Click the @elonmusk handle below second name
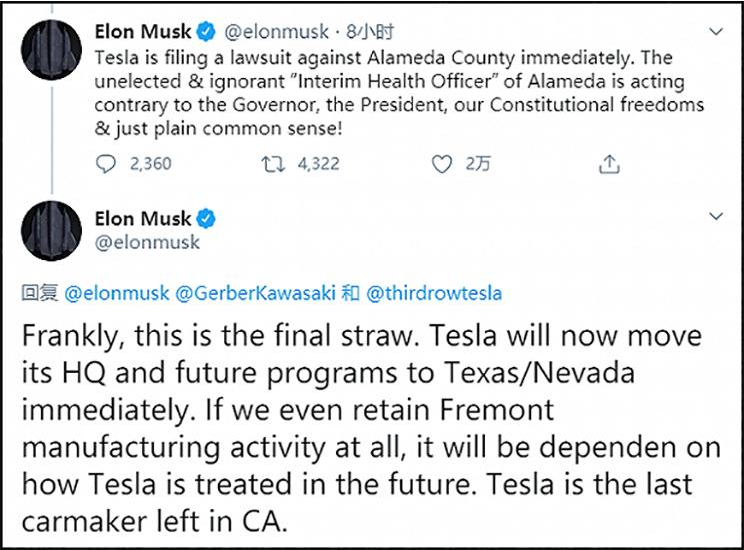Image resolution: width=744 pixels, height=550 pixels. point(146,242)
